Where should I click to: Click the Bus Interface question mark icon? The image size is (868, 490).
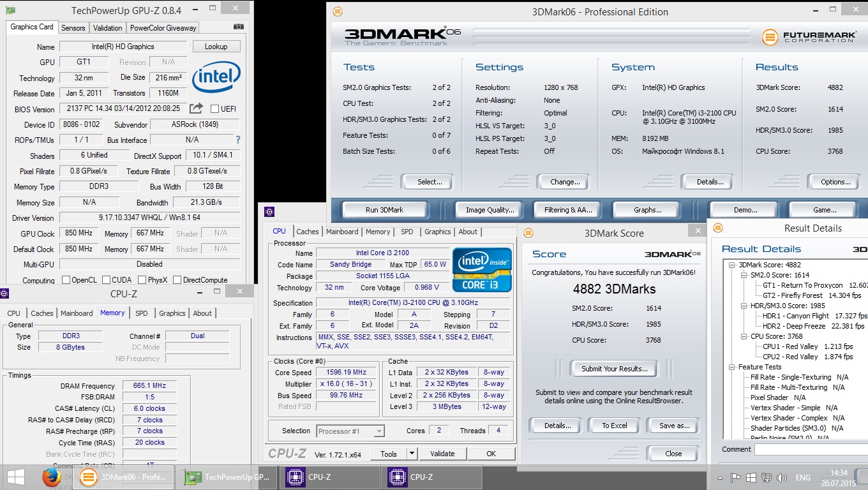click(238, 140)
